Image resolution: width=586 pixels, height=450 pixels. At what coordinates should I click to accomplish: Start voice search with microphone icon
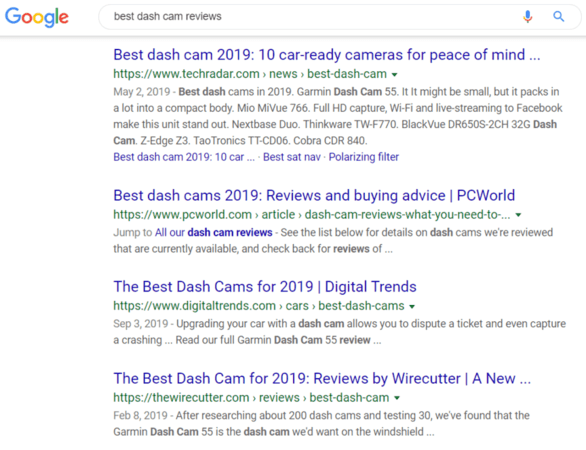(x=527, y=16)
